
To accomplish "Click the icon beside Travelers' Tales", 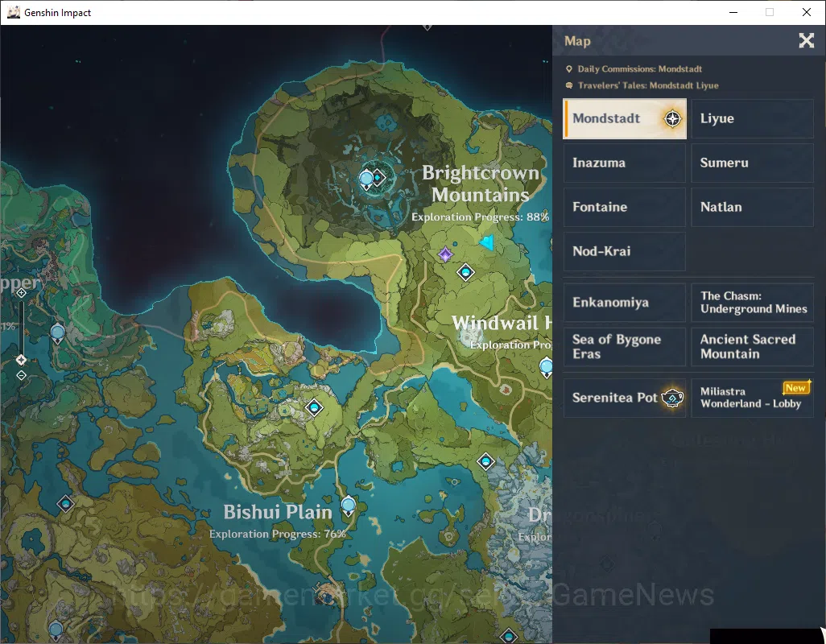I will (569, 85).
